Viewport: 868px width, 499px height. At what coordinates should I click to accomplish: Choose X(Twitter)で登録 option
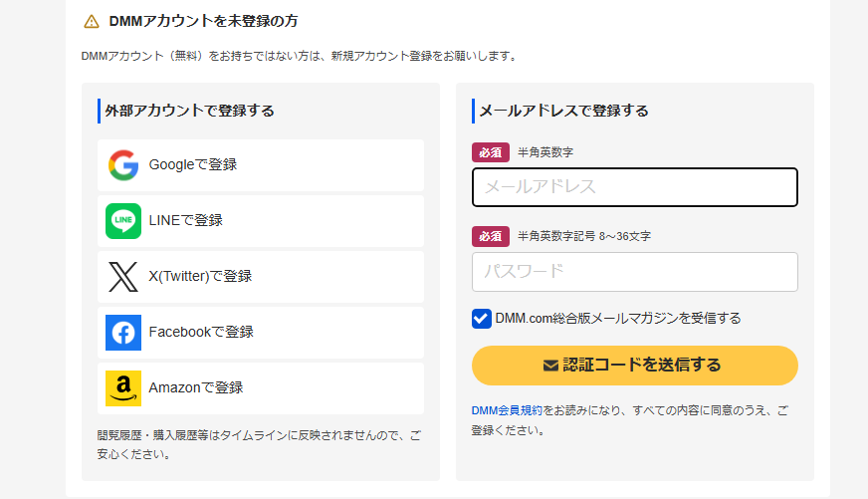(x=261, y=277)
